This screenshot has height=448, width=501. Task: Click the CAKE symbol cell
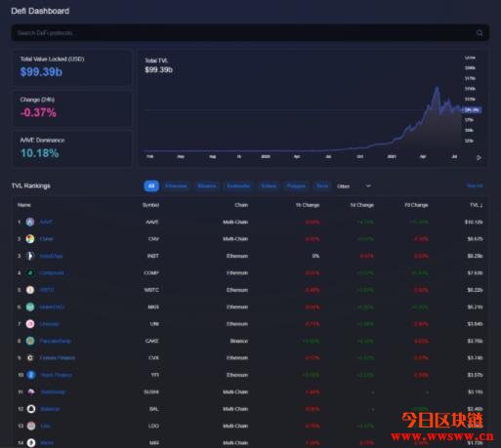(x=152, y=341)
